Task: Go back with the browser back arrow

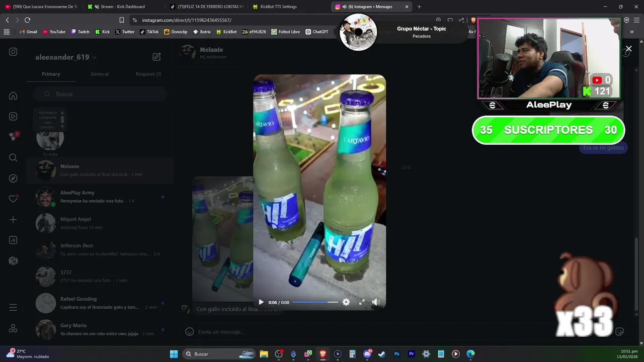Action: [7, 20]
